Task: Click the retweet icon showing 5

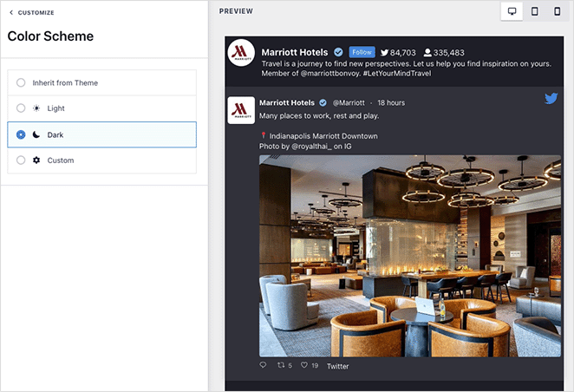Action: [x=281, y=365]
